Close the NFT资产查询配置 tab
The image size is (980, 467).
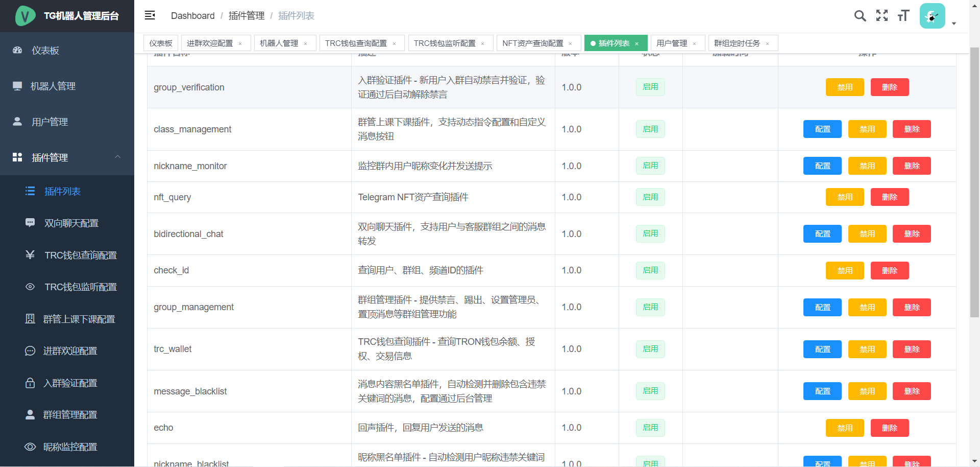[x=571, y=44]
